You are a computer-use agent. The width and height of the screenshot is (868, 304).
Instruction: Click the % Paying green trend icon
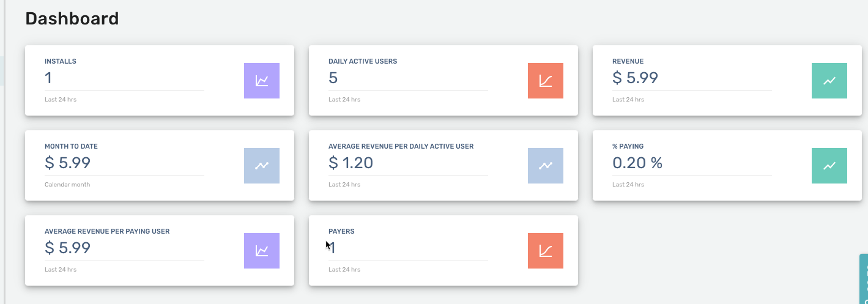coord(829,166)
